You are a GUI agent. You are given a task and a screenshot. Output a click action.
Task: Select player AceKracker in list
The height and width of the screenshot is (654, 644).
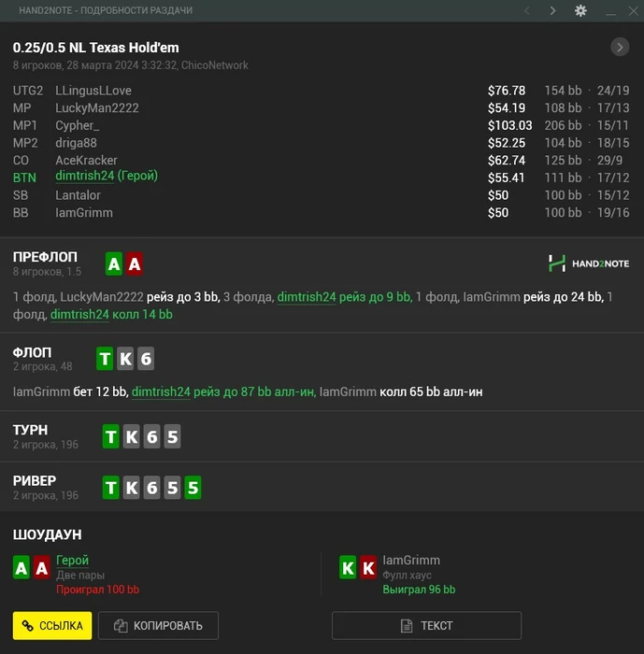click(86, 161)
